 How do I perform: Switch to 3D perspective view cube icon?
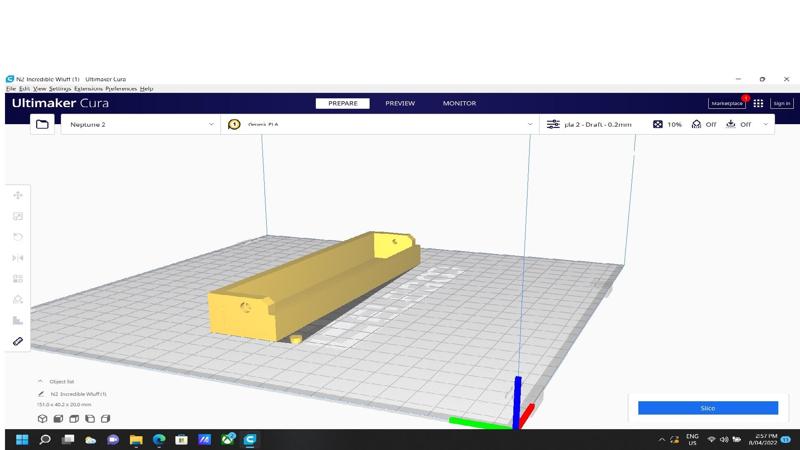[42, 419]
